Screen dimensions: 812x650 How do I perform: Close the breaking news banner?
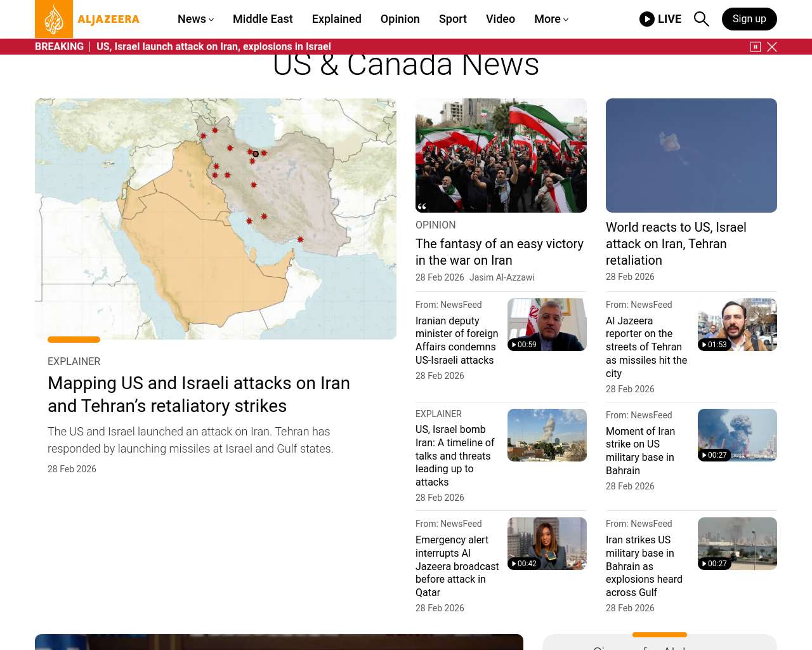click(x=772, y=47)
